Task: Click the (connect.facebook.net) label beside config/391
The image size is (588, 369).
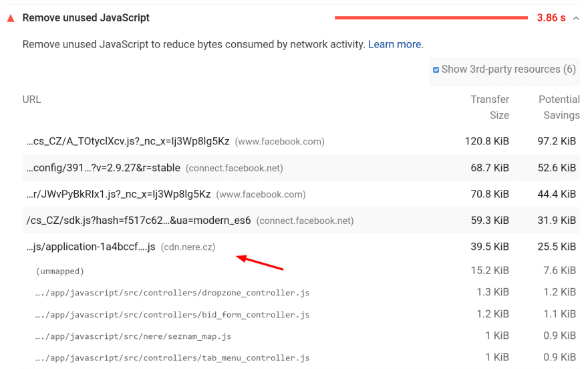Action: [x=235, y=168]
